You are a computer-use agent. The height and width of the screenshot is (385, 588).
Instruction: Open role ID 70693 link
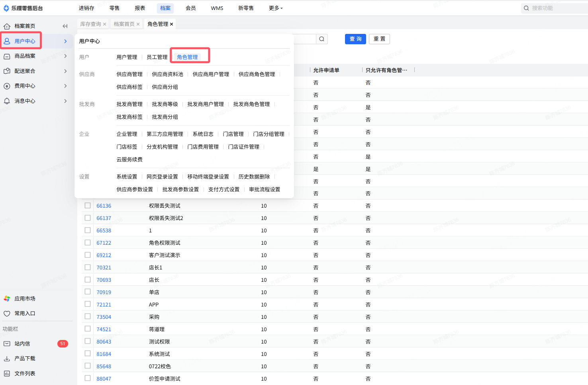[x=104, y=280]
